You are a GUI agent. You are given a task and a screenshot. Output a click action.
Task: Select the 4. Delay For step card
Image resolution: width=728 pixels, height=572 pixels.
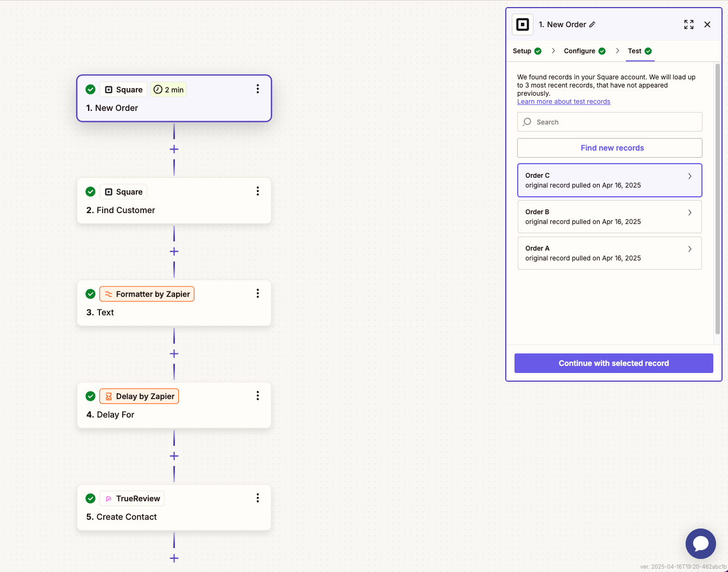tap(174, 405)
